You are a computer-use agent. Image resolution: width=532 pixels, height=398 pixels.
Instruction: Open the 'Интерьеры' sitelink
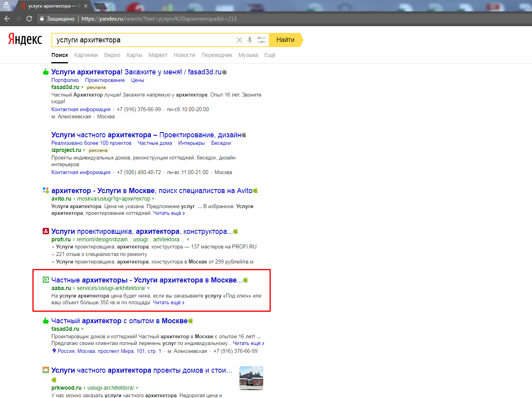pyautogui.click(x=192, y=143)
